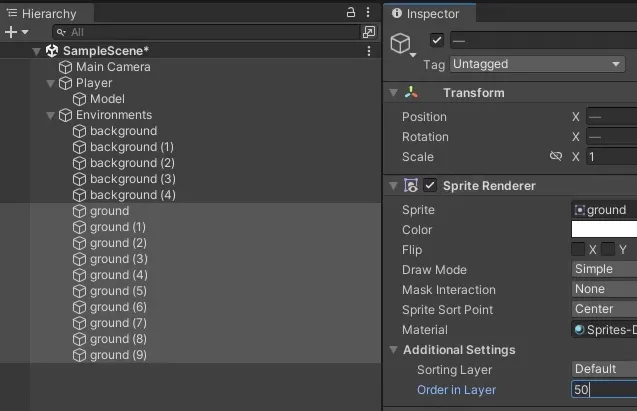
Task: Toggle the GameObject active checkbox
Action: click(437, 40)
